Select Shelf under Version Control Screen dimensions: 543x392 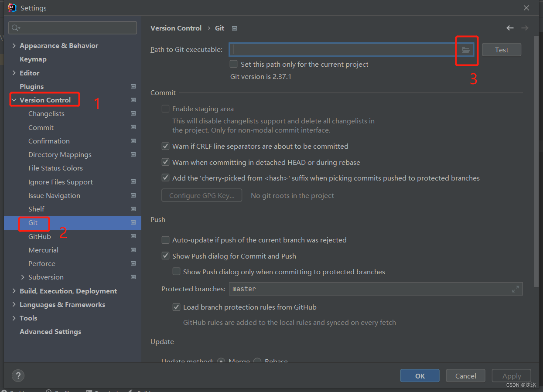36,209
